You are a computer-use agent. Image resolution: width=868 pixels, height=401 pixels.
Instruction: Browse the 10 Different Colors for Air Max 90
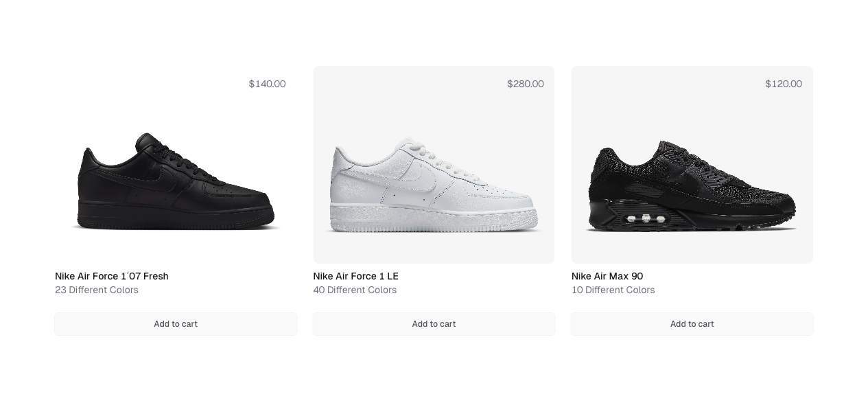tap(613, 290)
